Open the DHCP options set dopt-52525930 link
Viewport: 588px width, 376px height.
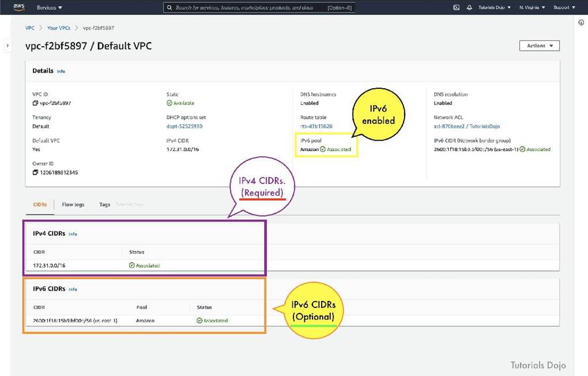point(184,126)
